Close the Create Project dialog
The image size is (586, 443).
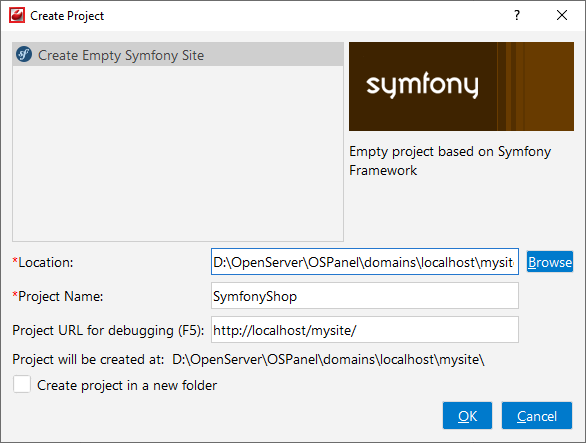click(x=562, y=15)
